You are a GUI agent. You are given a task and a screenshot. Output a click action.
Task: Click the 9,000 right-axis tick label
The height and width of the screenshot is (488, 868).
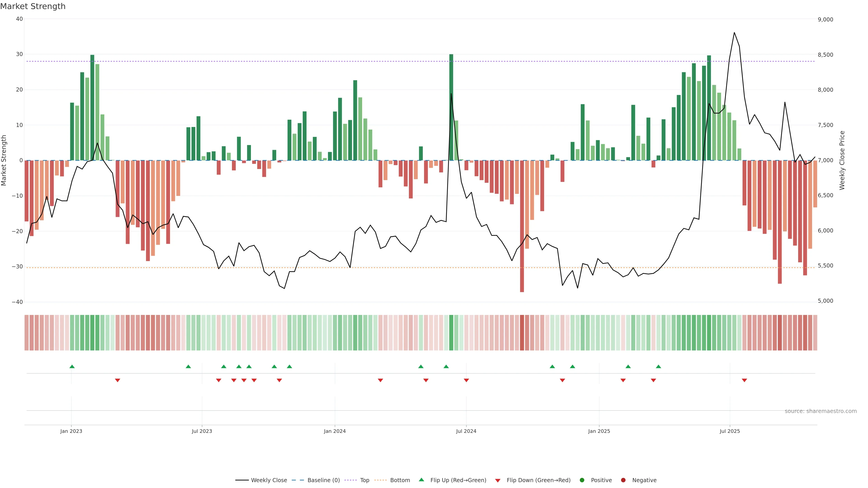coord(825,19)
